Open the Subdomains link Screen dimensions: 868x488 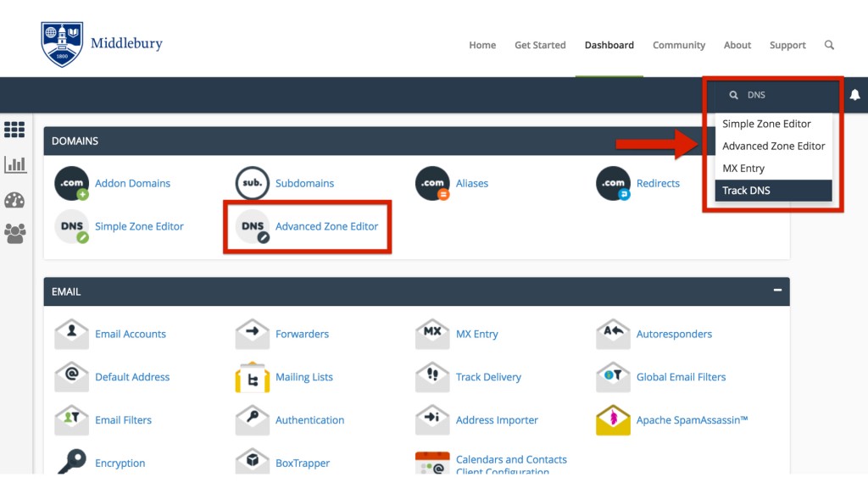(304, 183)
